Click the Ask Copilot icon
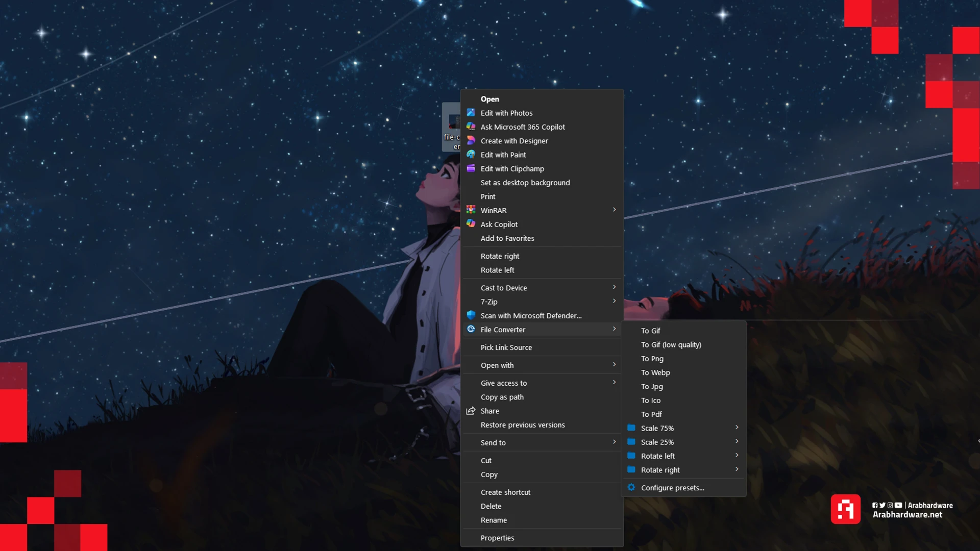Screen dimensions: 980x551 click(x=471, y=224)
